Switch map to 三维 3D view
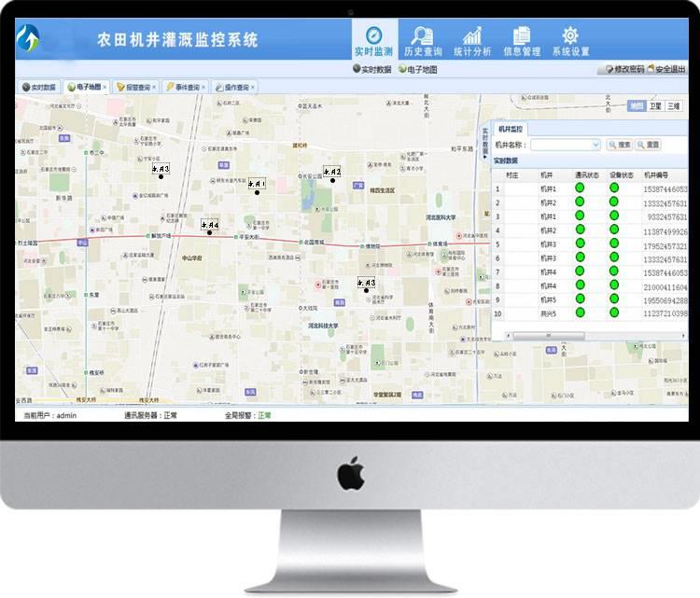Image resolution: width=700 pixels, height=598 pixels. (674, 106)
